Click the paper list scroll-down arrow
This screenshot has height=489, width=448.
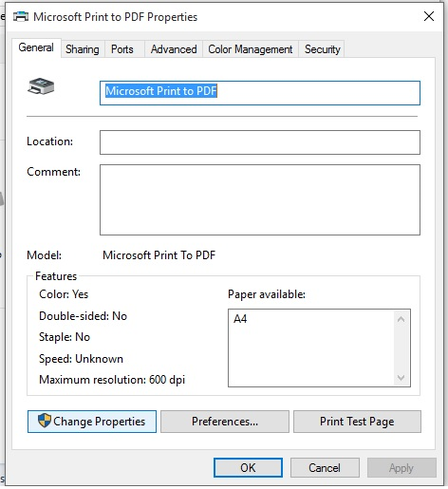click(401, 378)
